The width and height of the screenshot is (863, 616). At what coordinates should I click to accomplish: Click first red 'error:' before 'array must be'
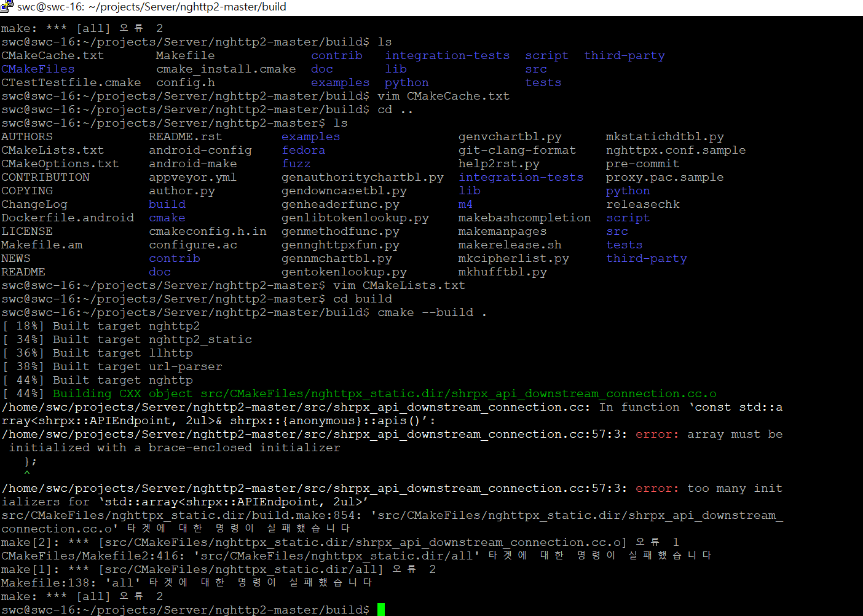[x=658, y=434]
